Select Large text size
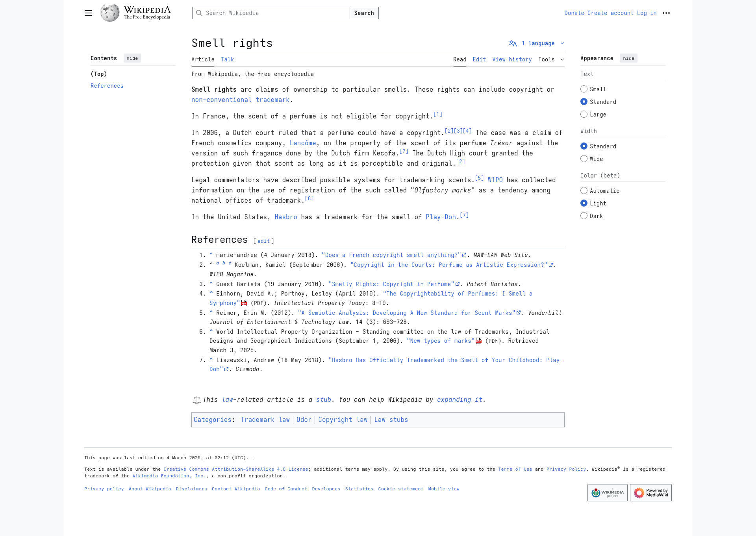756x536 pixels. click(584, 115)
